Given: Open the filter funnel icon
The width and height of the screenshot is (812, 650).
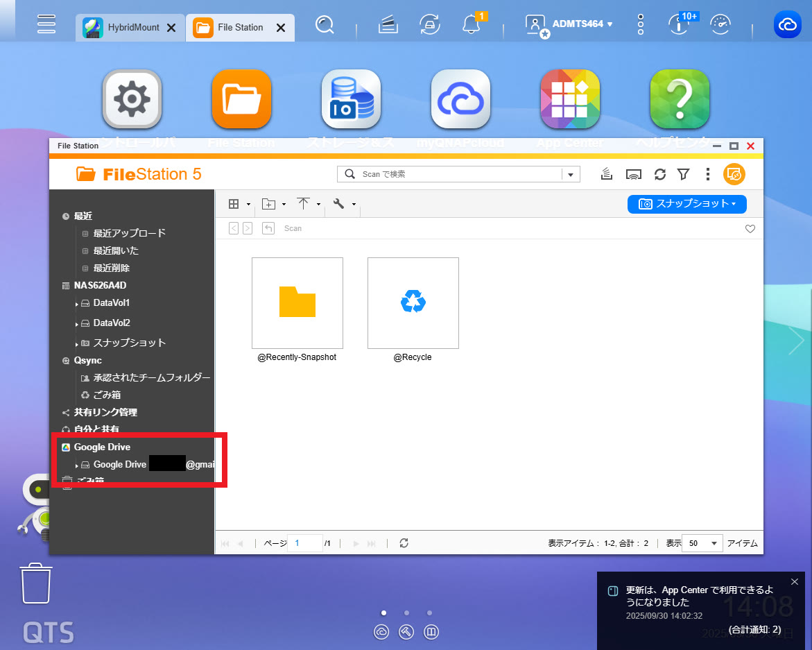Looking at the screenshot, I should click(683, 174).
